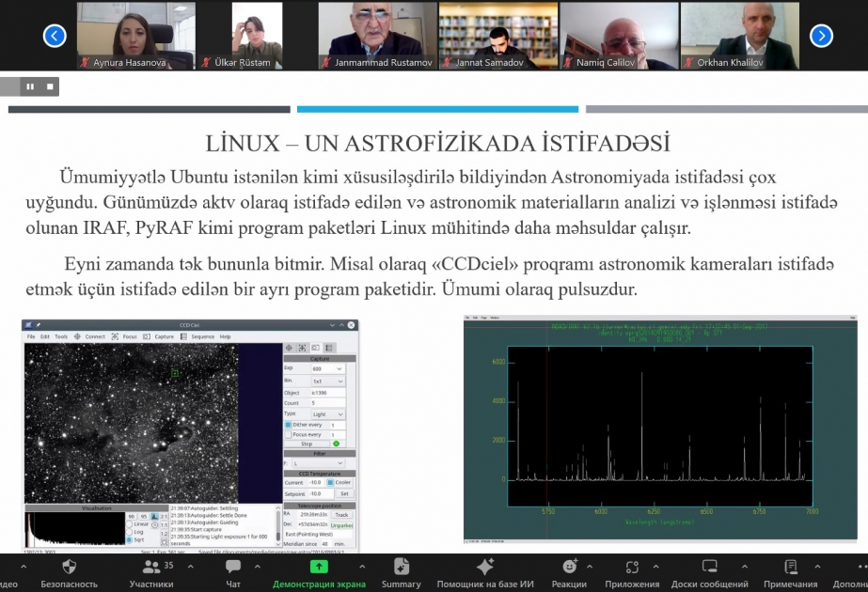Viewport: 868px width, 592px height.
Task: Expand options arrow next to Reactions
Action: (590, 567)
